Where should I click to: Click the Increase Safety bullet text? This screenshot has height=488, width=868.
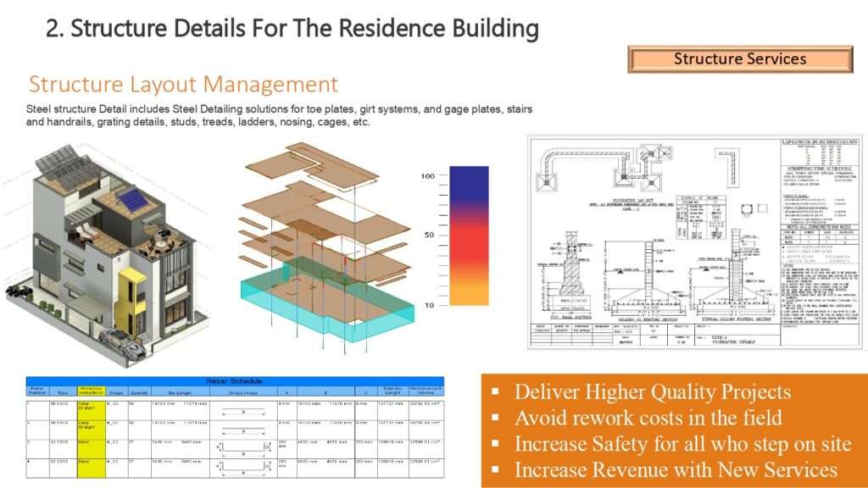682,444
